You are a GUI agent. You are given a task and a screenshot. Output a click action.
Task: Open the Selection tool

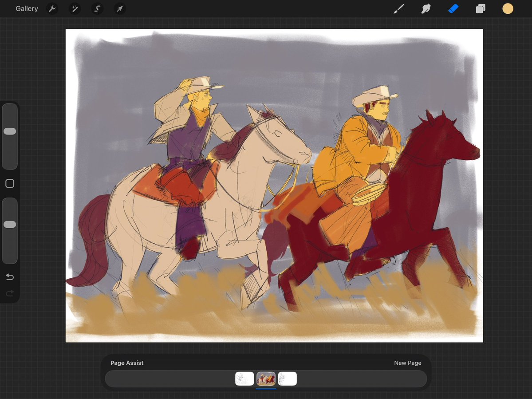coord(97,8)
